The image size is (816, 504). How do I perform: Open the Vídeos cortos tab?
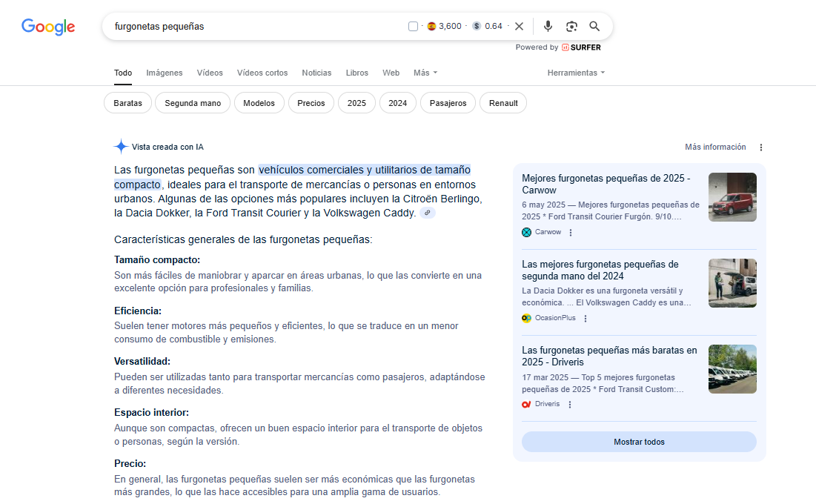tap(262, 73)
